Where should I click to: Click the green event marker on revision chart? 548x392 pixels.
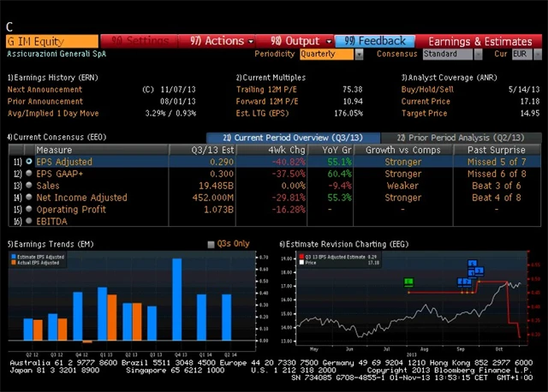pos(408,282)
